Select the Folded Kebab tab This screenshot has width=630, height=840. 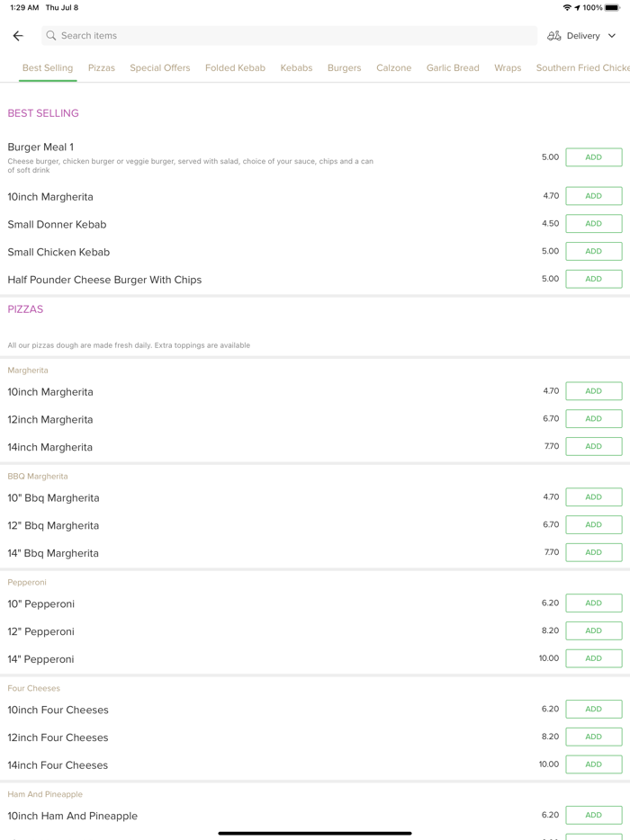point(235,67)
